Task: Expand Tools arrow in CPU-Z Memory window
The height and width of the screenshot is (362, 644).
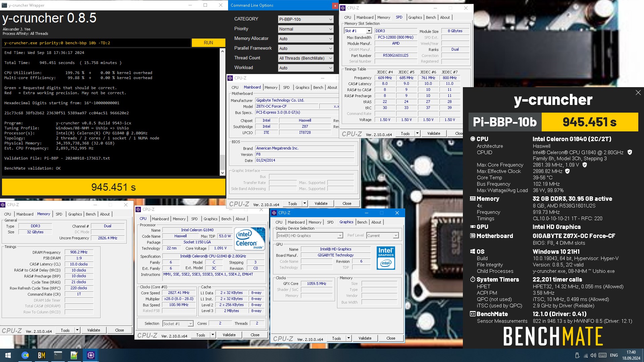Action: (x=77, y=330)
